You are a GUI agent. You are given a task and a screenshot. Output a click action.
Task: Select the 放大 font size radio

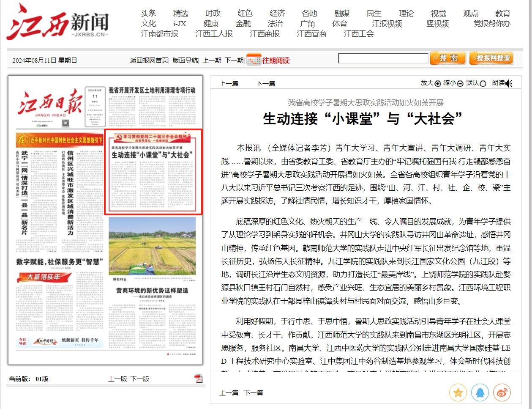pos(438,84)
